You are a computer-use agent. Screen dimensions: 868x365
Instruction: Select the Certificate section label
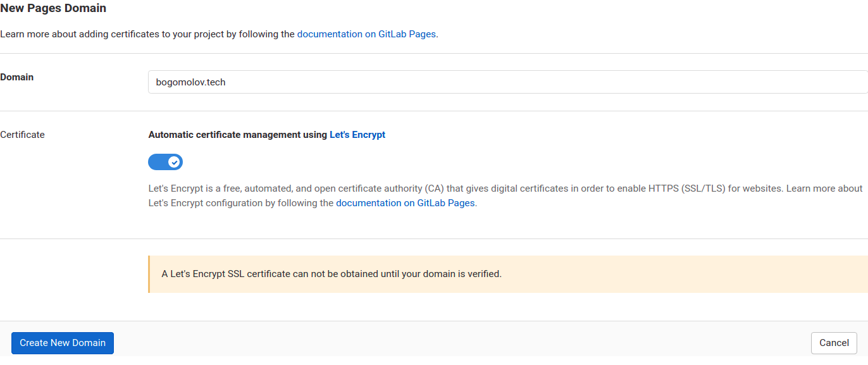pyautogui.click(x=22, y=135)
